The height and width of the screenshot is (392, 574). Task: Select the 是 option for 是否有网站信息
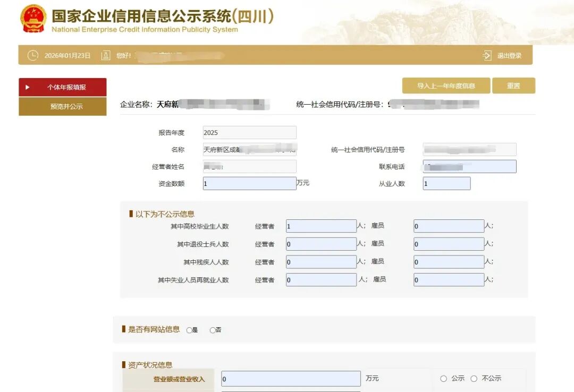189,329
